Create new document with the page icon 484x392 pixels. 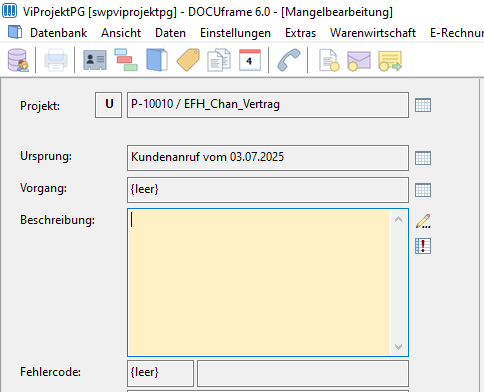click(329, 60)
